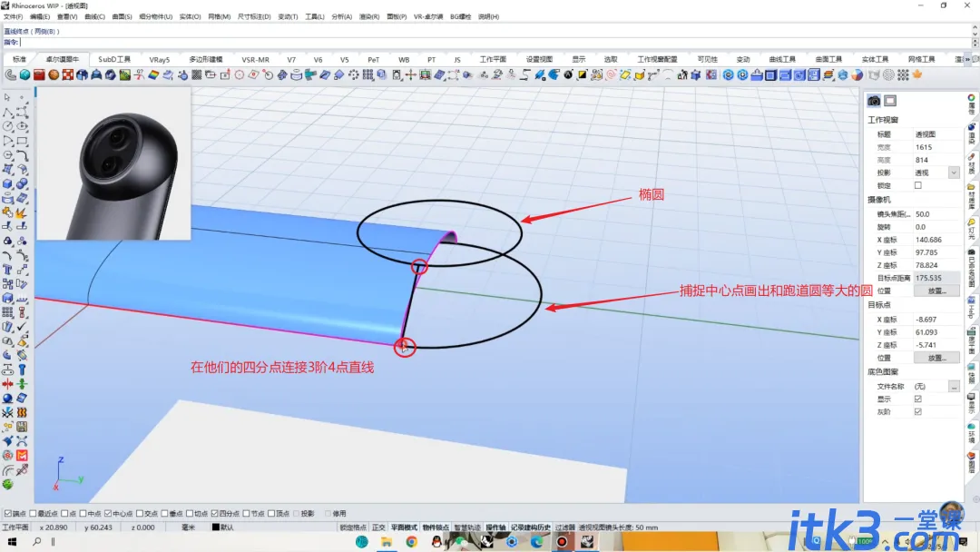Open the camera view properties icon
The width and height of the screenshot is (980, 552).
pyautogui.click(x=874, y=101)
